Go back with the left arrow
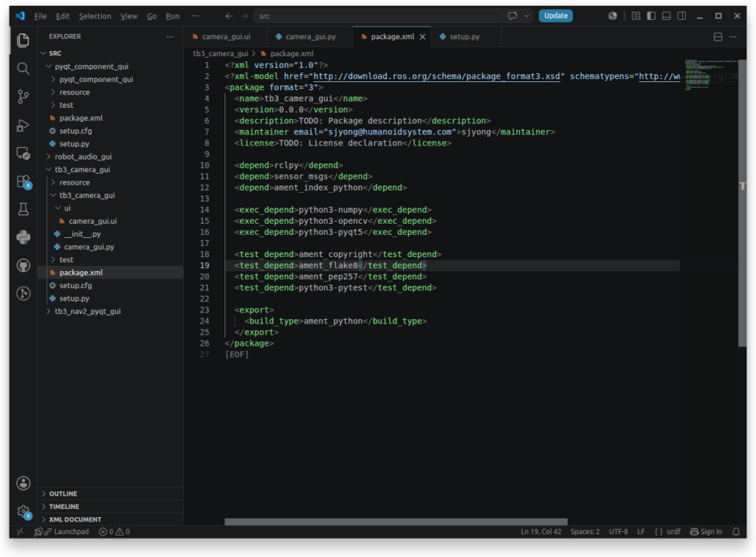 pyautogui.click(x=229, y=16)
